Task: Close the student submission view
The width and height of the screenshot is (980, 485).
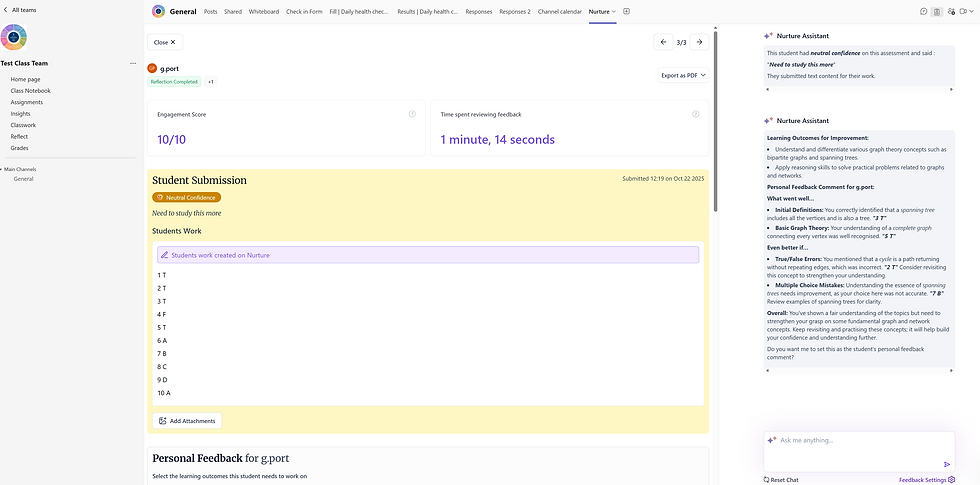Action: tap(165, 42)
